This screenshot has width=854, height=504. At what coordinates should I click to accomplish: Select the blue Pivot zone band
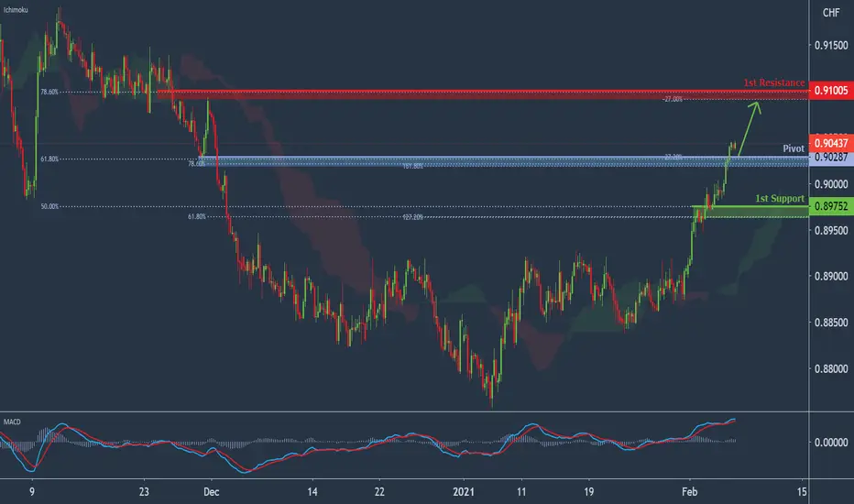pos(504,161)
